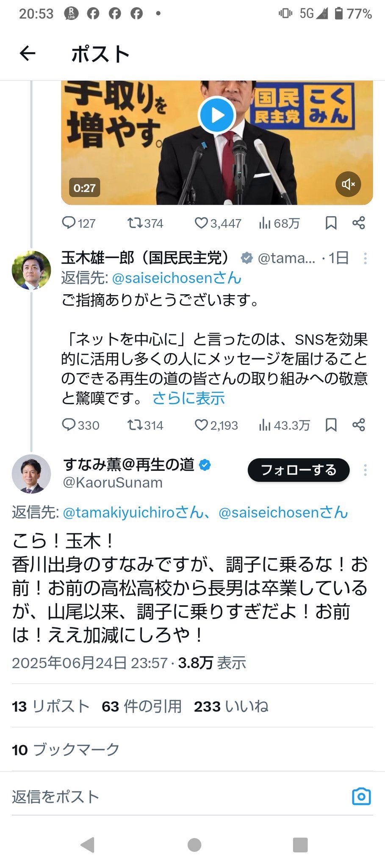Image resolution: width=385 pixels, height=868 pixels.
Task: Share the video post
Action: click(x=359, y=223)
